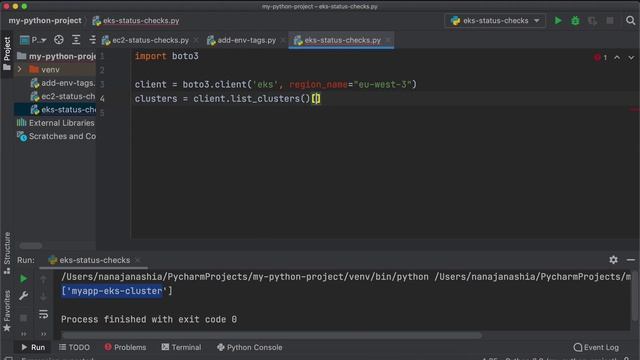640x360 pixels.
Task: Go to previous highlighted error arrow
Action: [x=617, y=58]
